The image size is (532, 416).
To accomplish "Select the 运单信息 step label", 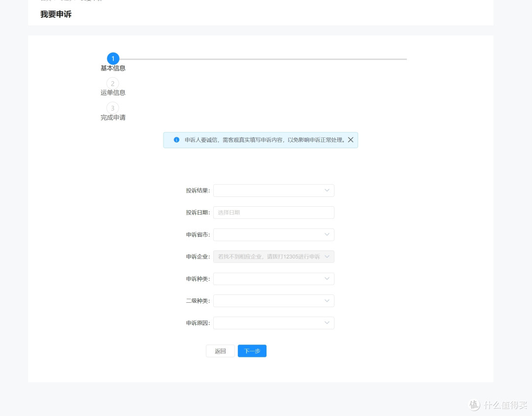I will click(113, 93).
